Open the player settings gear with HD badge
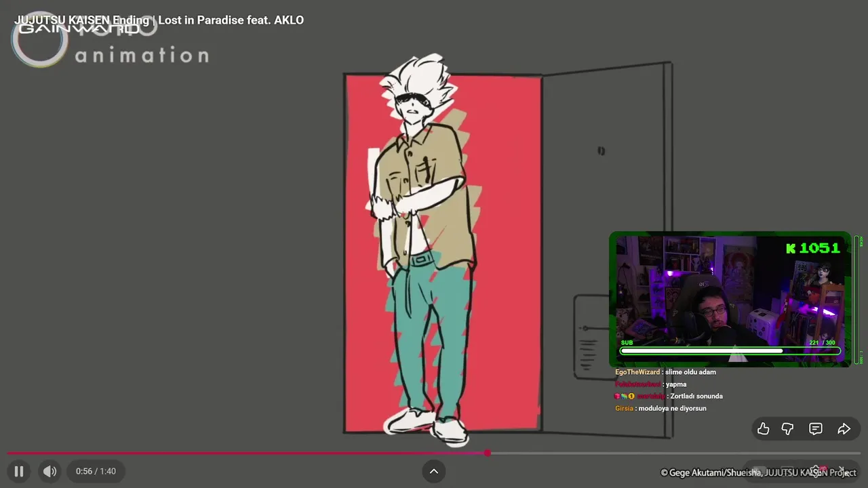The width and height of the screenshot is (868, 488). [816, 470]
